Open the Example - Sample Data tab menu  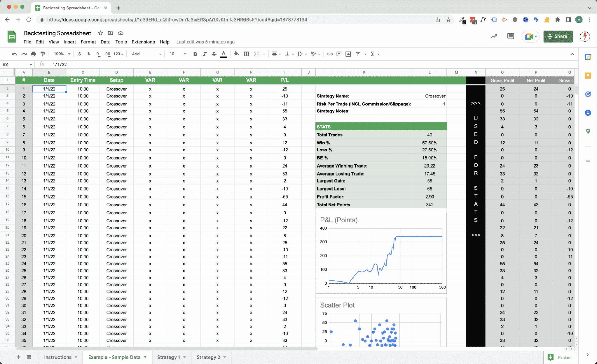click(145, 357)
